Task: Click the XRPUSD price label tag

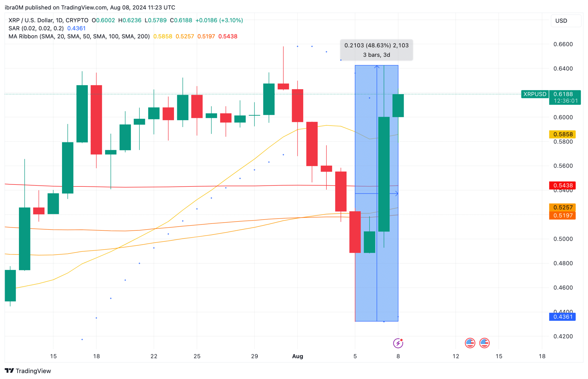Action: [535, 94]
